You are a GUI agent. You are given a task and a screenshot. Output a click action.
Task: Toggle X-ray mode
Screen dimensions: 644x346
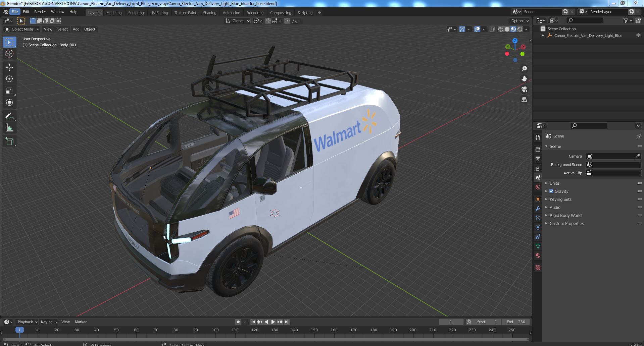(x=492, y=29)
